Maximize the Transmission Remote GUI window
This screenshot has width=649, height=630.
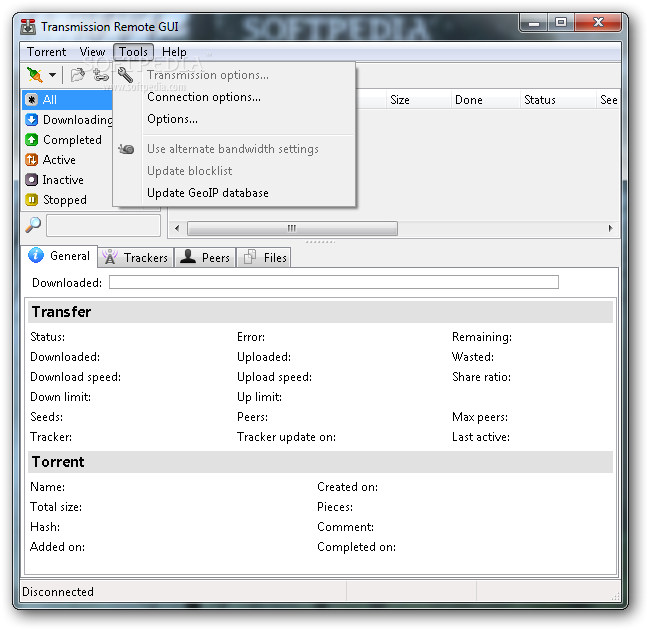click(561, 22)
